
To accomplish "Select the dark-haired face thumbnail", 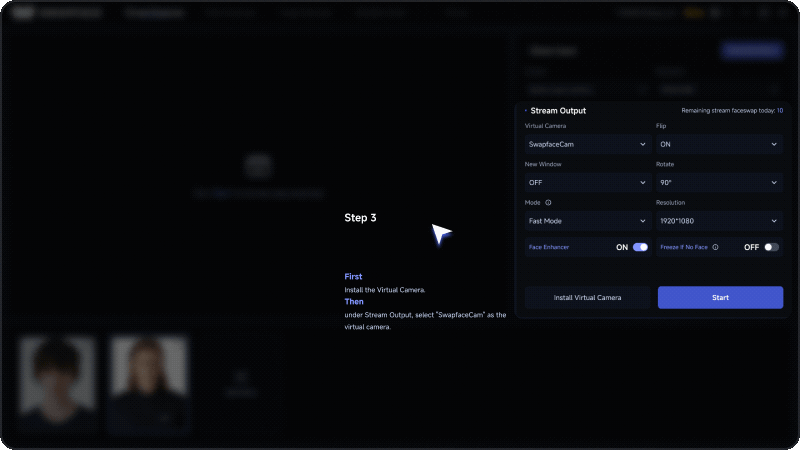I will [57, 380].
